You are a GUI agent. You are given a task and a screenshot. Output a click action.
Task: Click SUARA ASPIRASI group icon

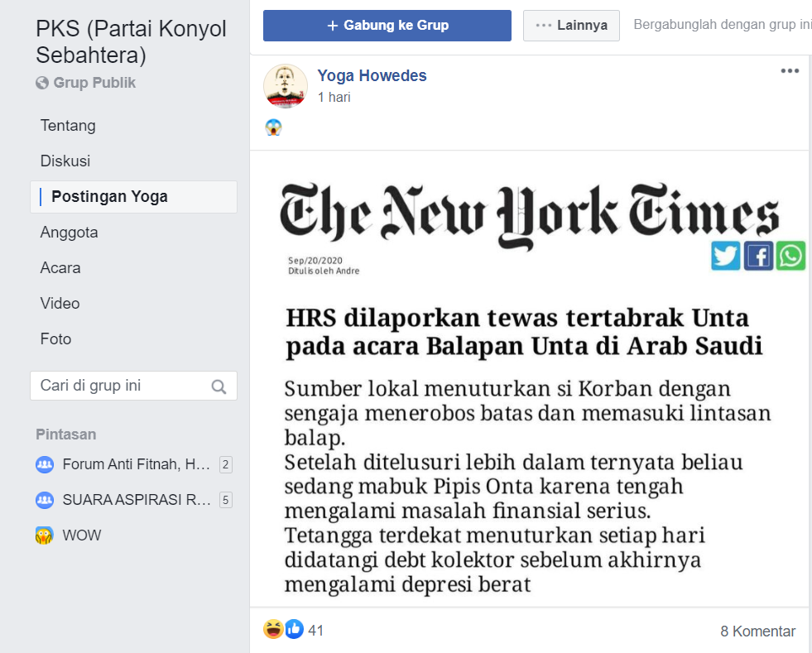[45, 500]
